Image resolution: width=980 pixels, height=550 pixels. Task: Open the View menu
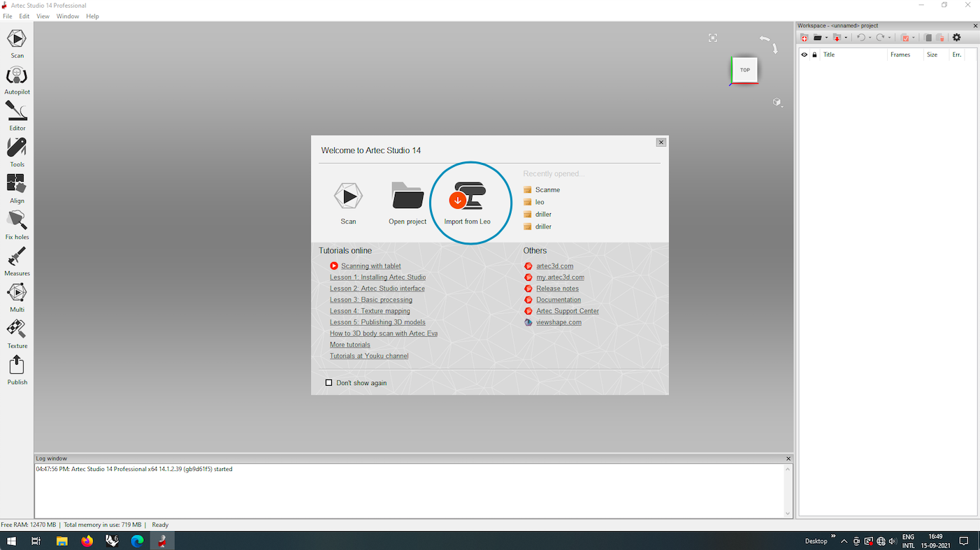click(43, 16)
